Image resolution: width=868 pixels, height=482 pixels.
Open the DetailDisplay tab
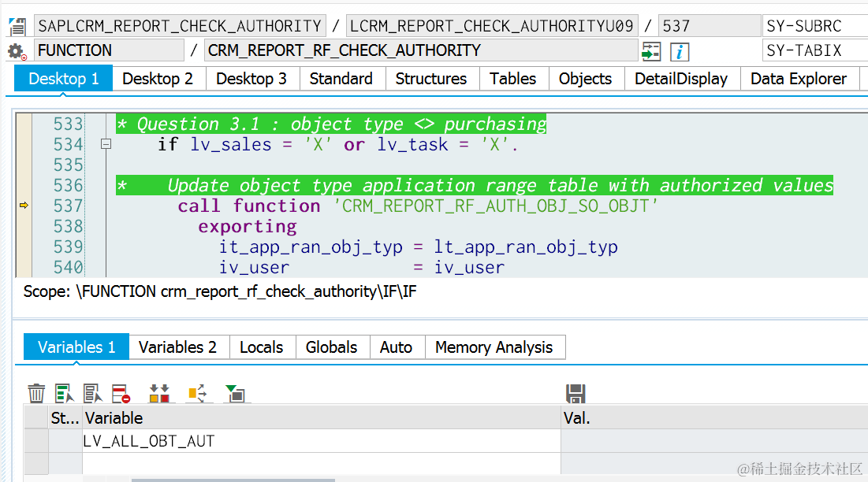point(681,79)
